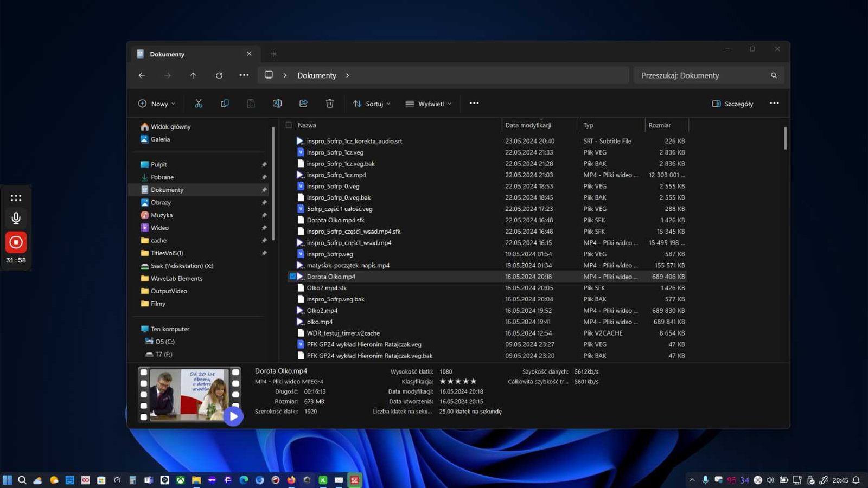Expand the chevron after Dokumenty in address bar
868x488 pixels.
(x=347, y=75)
